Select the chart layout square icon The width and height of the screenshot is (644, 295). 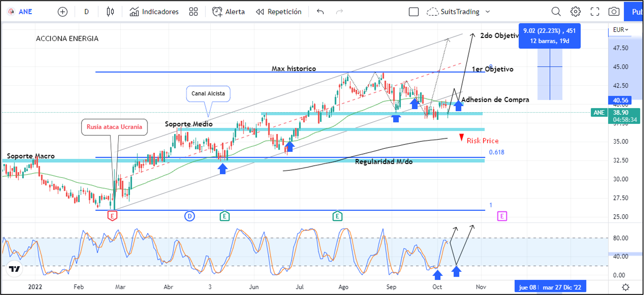coord(414,12)
